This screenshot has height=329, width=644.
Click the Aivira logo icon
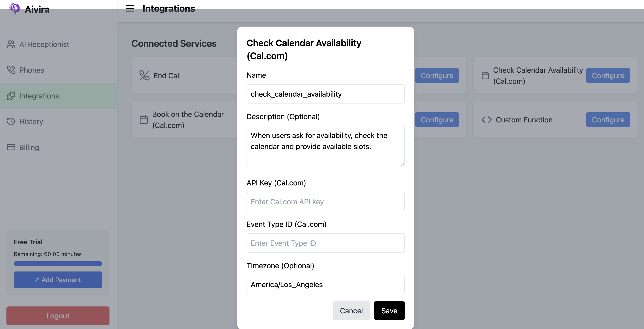pos(14,9)
